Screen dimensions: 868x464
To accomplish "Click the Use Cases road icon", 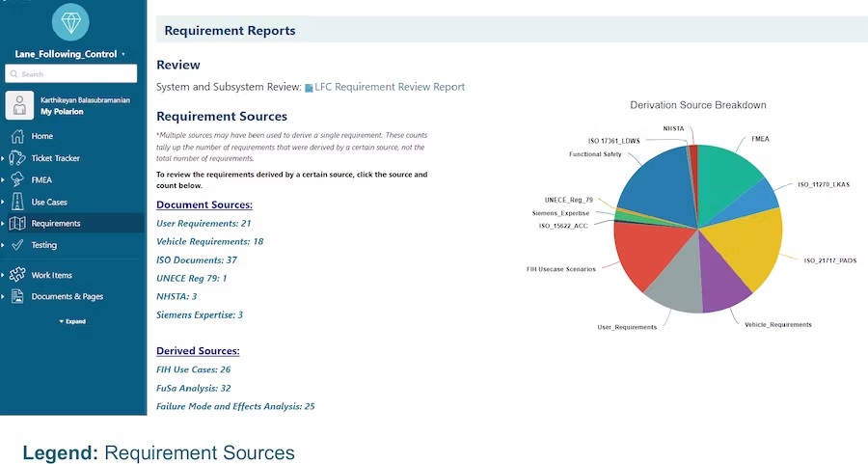I will [17, 203].
